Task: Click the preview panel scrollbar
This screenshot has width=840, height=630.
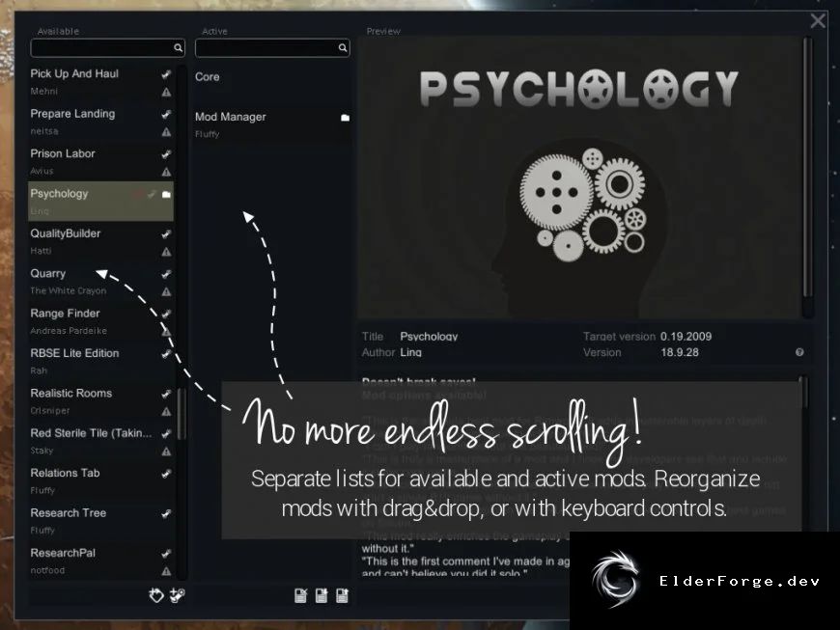Action: click(807, 169)
